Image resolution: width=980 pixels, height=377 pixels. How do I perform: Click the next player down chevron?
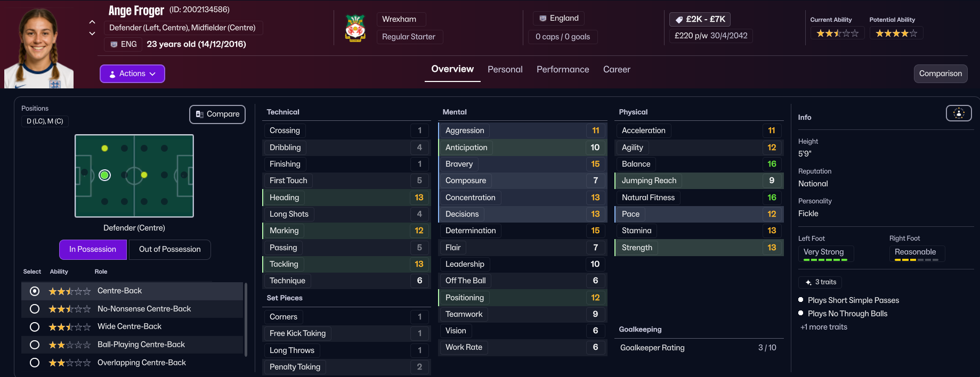tap(92, 34)
